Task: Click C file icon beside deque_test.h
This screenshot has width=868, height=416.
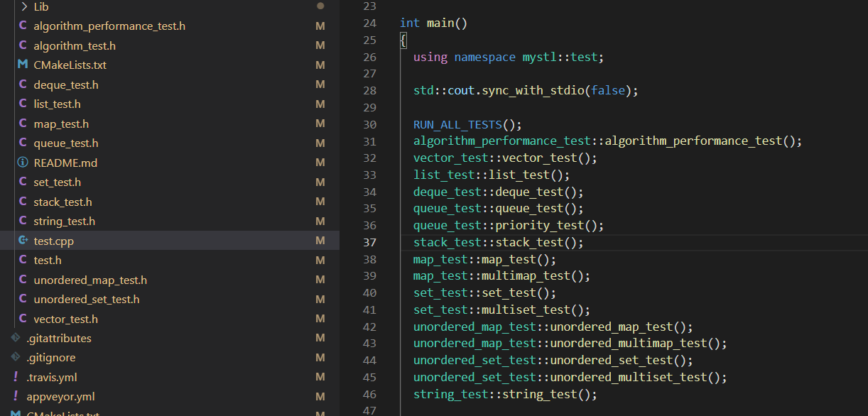Action: (23, 84)
